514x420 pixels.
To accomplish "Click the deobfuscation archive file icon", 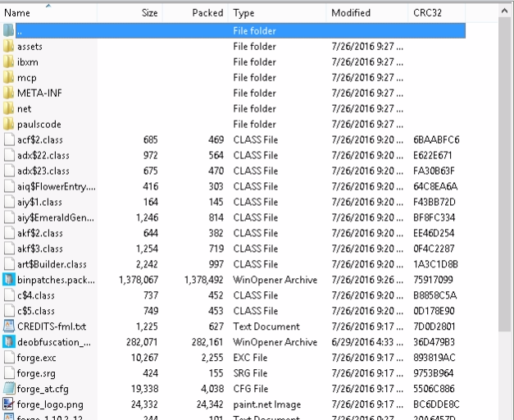I will tap(8, 343).
